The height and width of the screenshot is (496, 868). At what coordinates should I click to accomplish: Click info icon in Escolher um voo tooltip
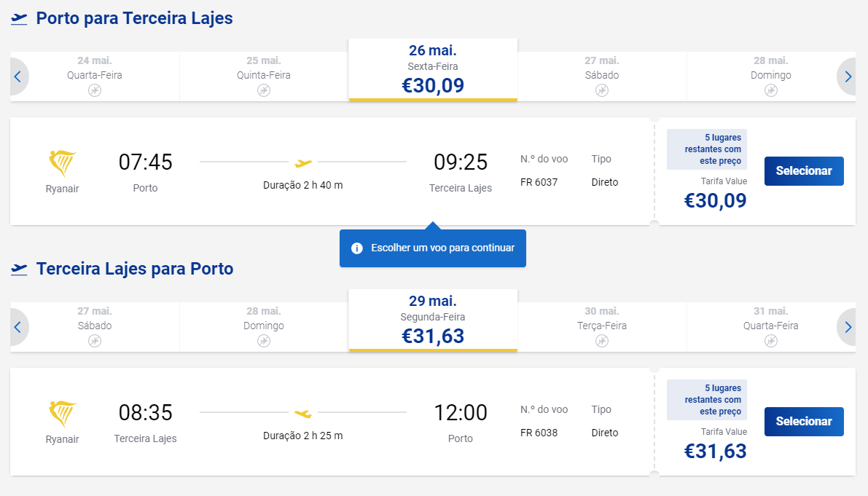click(357, 248)
